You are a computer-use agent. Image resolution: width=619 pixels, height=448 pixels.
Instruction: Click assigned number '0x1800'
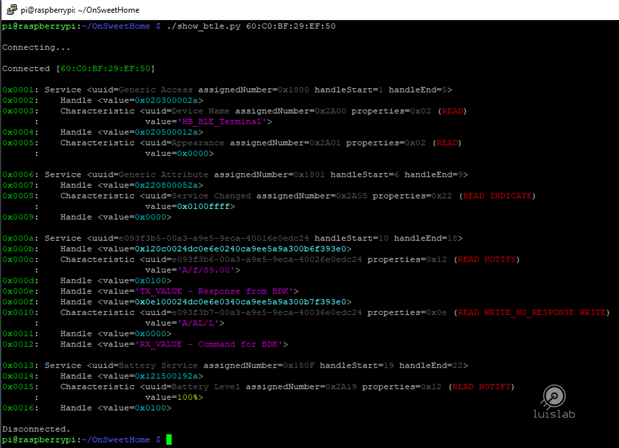point(293,90)
